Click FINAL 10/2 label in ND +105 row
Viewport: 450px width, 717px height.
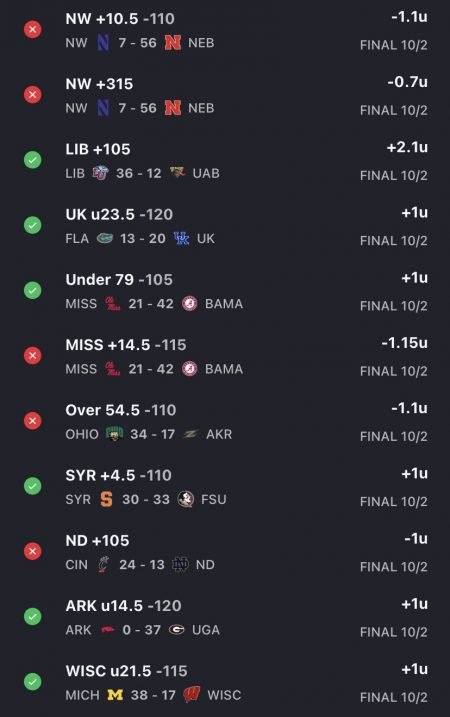click(394, 567)
